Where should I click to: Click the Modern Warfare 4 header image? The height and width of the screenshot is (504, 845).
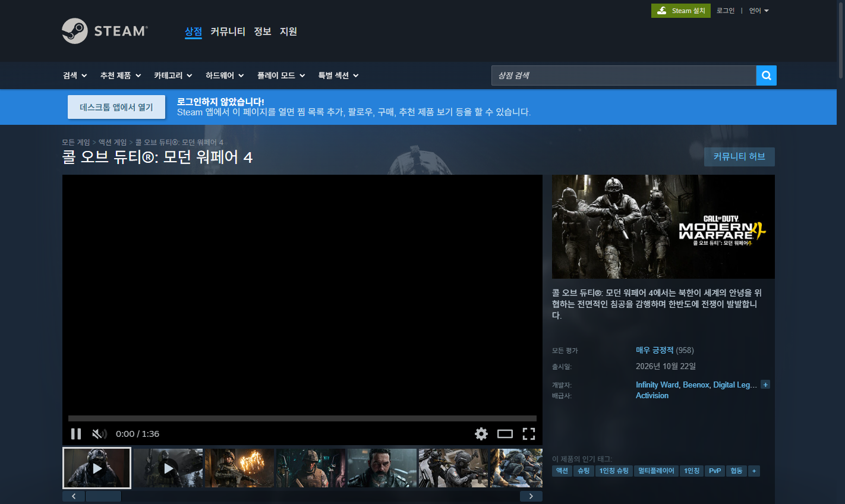pyautogui.click(x=663, y=226)
